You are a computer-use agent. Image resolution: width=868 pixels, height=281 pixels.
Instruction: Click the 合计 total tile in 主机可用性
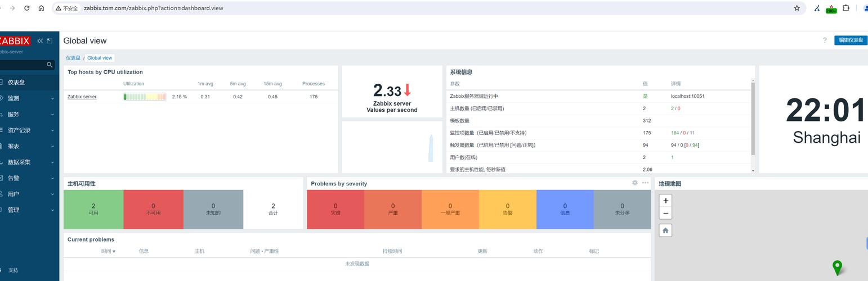point(273,210)
